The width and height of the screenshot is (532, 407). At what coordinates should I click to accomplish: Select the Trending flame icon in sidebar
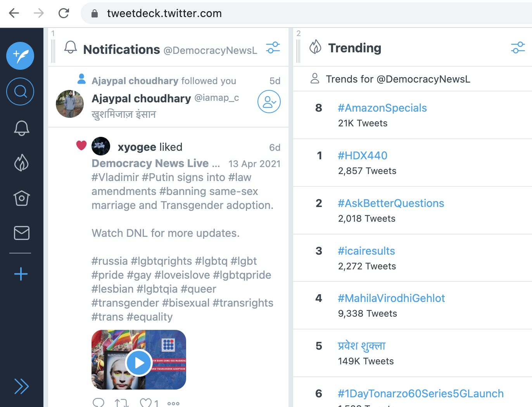[21, 162]
